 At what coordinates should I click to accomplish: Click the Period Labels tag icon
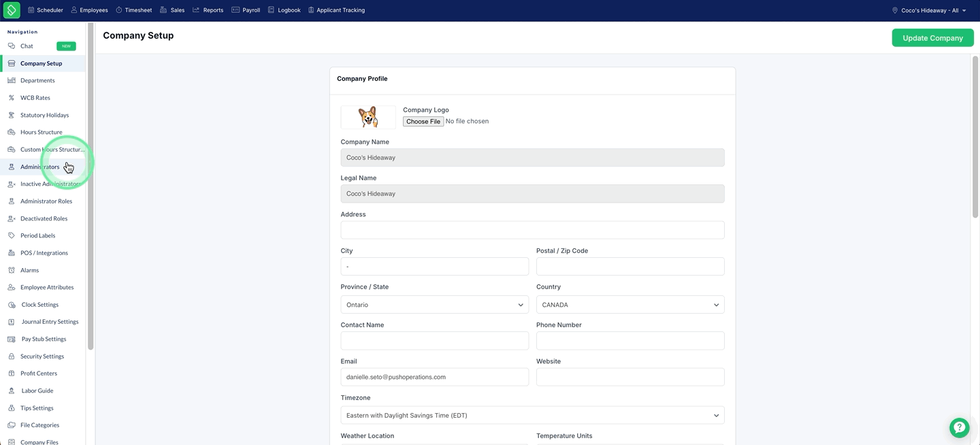pyautogui.click(x=12, y=235)
